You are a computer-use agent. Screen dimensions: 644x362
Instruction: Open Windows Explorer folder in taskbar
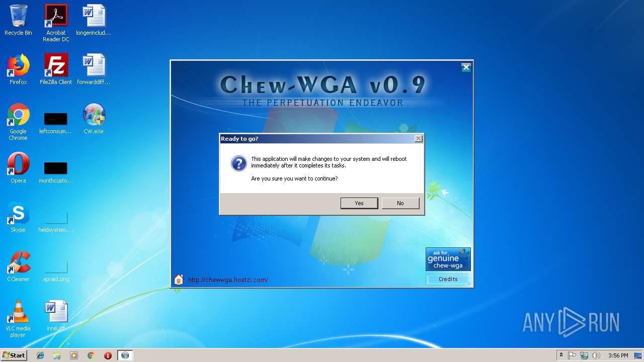pos(57,355)
